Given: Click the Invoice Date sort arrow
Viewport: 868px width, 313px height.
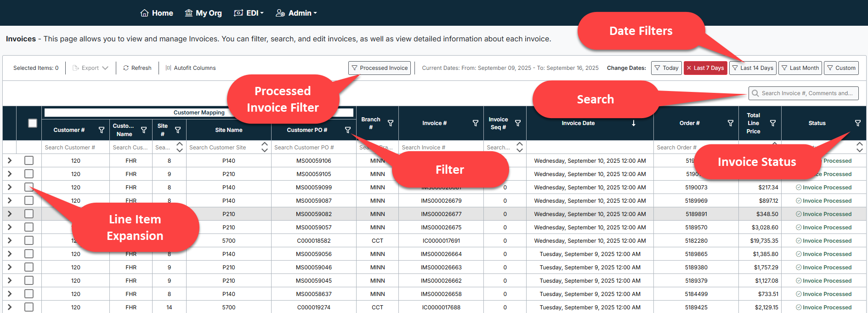Looking at the screenshot, I should (634, 123).
